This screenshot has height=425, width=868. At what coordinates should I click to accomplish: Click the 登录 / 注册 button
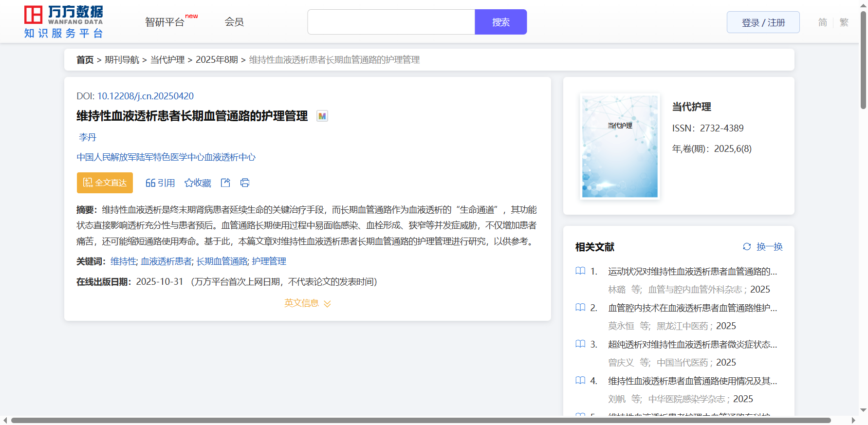[x=763, y=22]
